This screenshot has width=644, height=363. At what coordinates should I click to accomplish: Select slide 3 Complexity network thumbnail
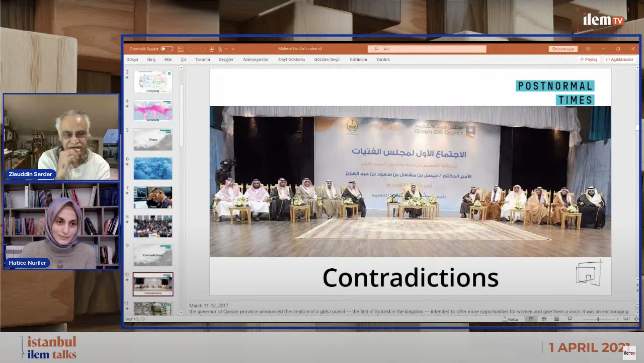[x=153, y=82]
